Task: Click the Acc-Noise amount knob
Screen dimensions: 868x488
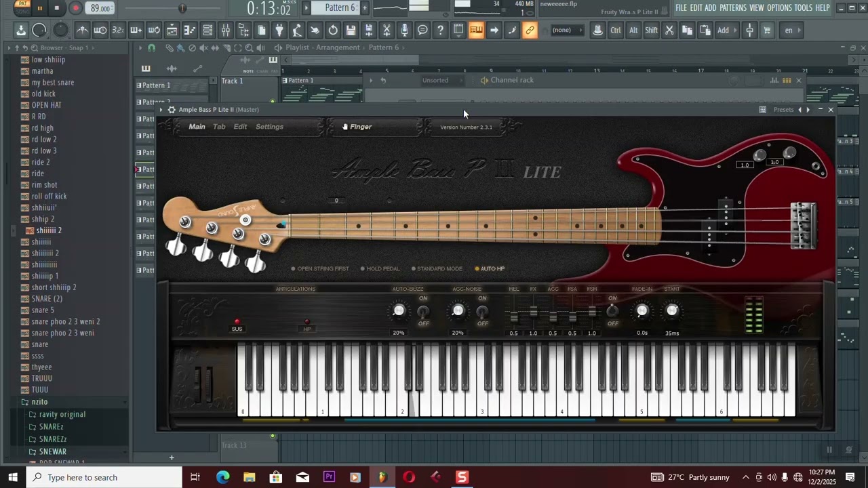Action: [458, 311]
